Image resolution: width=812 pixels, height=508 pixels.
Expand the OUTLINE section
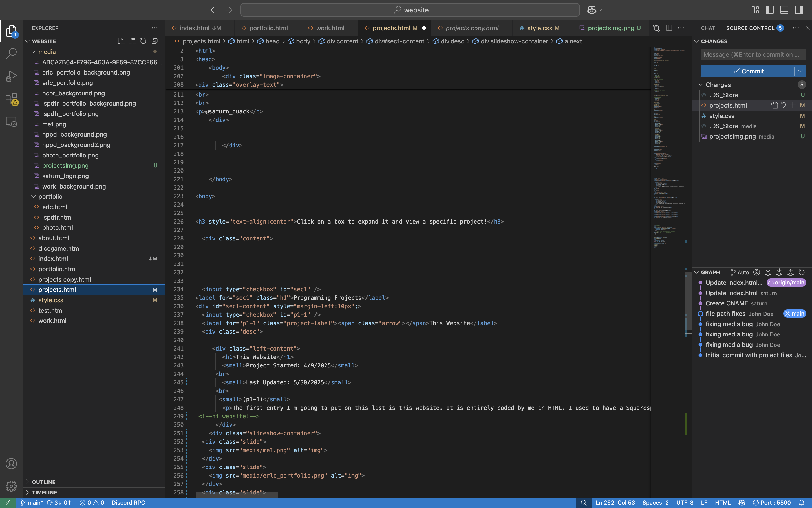28,482
